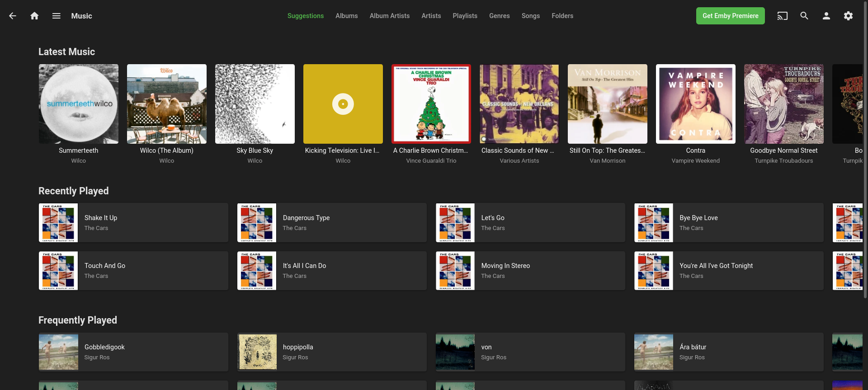The image size is (868, 390).
Task: Play Shake It Up by The Cars
Action: (x=133, y=223)
